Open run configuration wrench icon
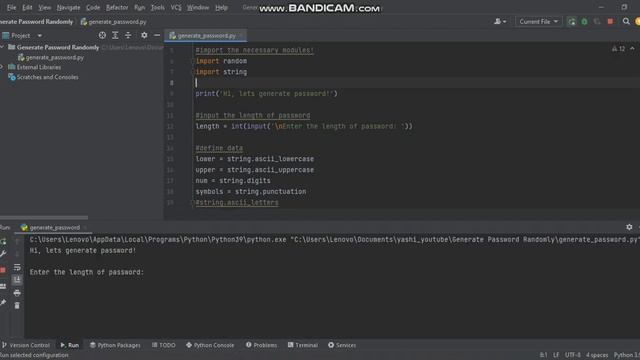This screenshot has width=640, height=360. pyautogui.click(x=3, y=254)
